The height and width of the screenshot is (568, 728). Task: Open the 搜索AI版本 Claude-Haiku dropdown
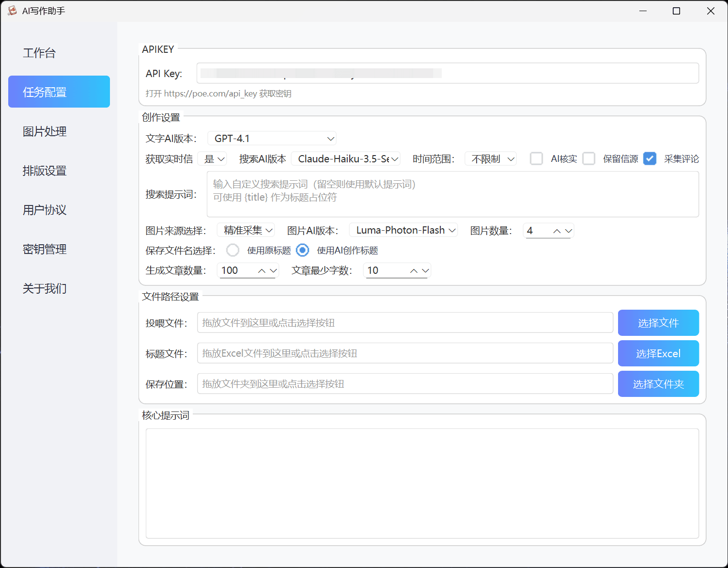[x=346, y=158]
